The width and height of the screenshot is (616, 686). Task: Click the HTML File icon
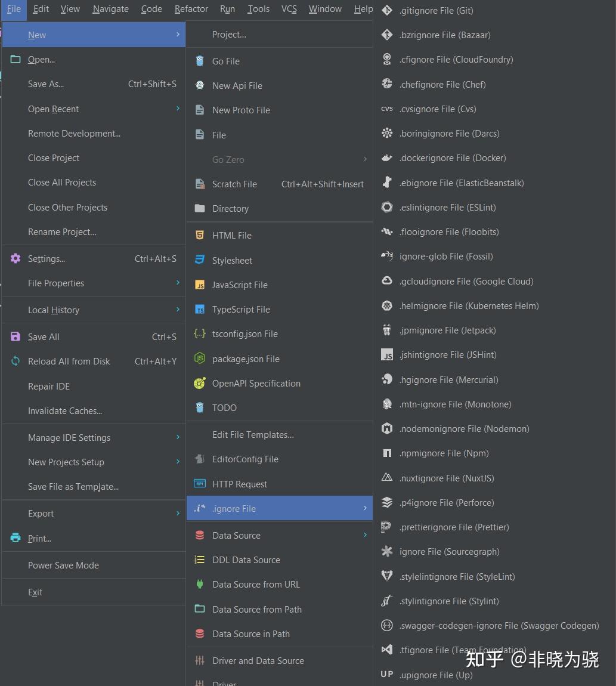coord(200,235)
